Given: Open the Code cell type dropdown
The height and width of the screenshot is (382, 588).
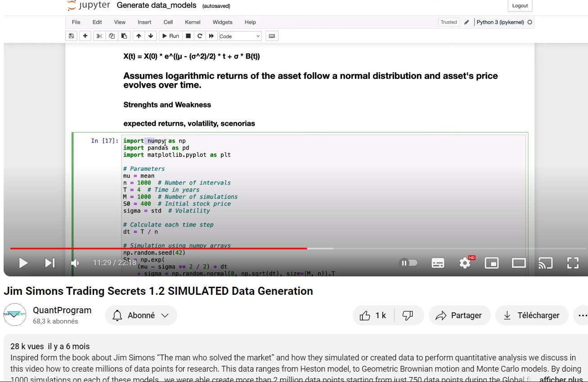Looking at the screenshot, I should point(240,36).
